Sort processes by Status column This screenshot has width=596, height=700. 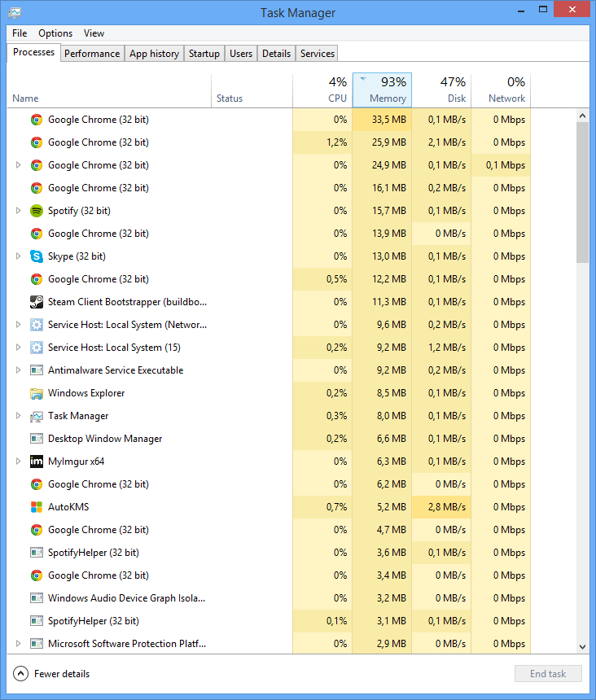(252, 90)
